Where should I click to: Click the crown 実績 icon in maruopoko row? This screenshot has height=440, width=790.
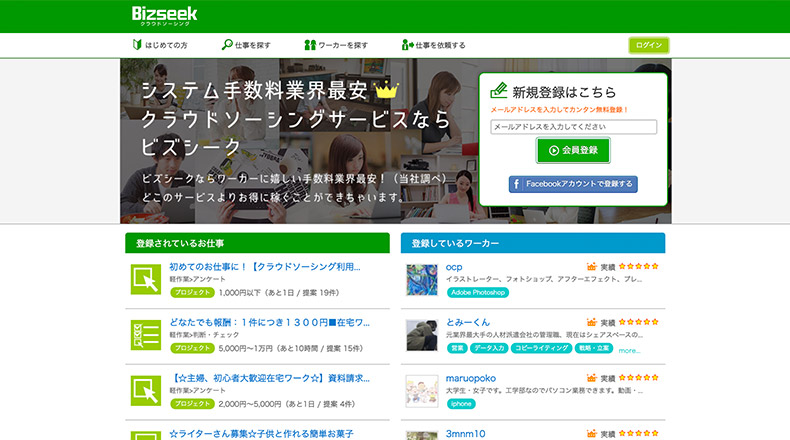point(591,378)
